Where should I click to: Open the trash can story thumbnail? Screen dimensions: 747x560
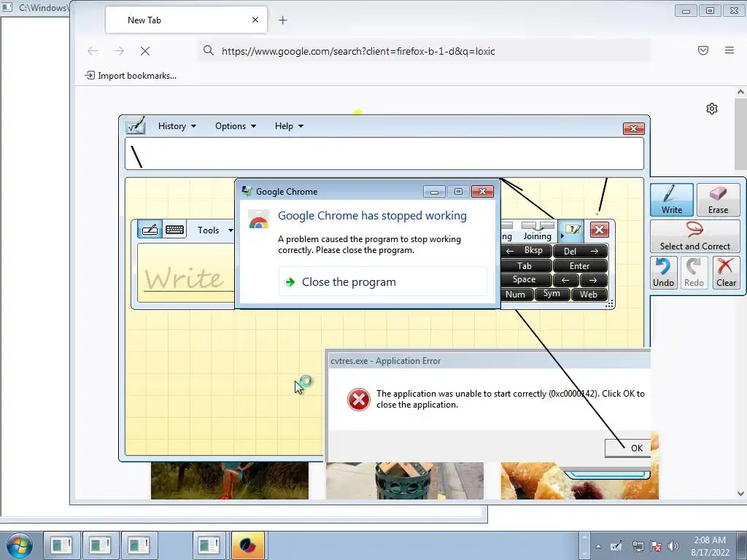[x=404, y=481]
